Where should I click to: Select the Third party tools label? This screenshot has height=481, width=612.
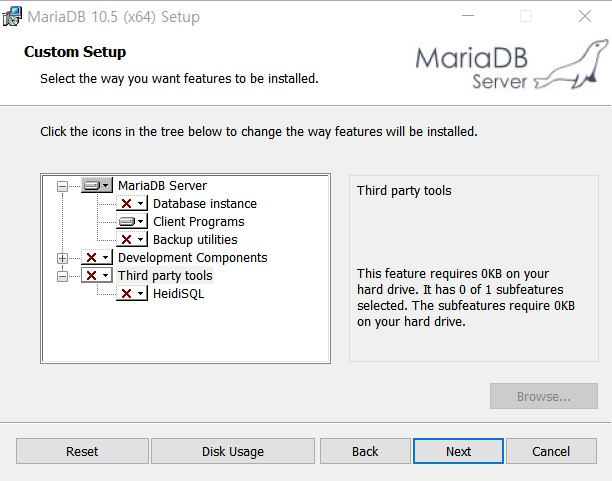(x=165, y=275)
